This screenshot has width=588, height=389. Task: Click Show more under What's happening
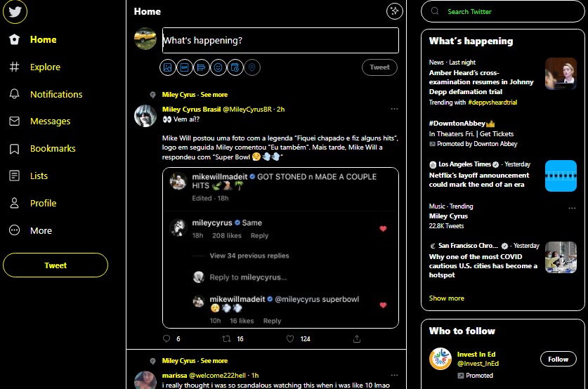[x=446, y=298]
